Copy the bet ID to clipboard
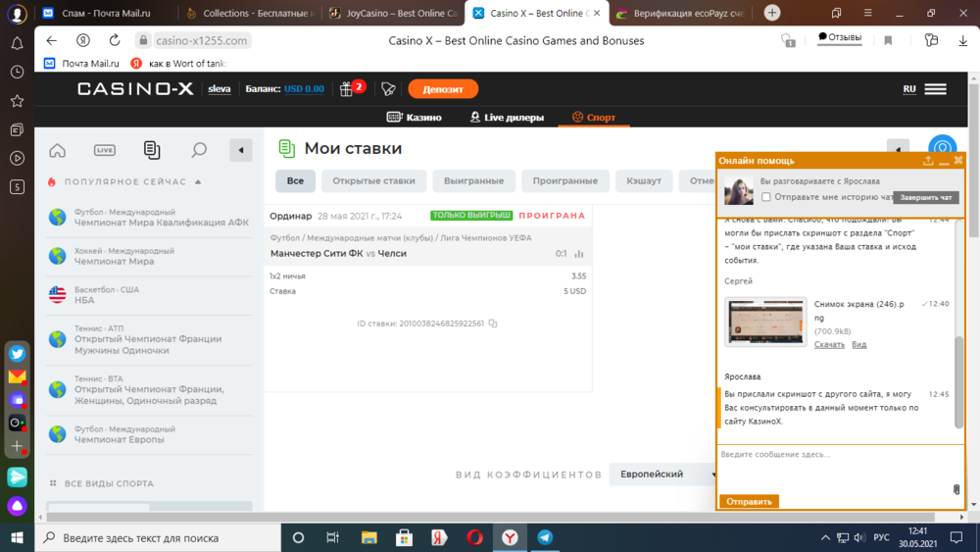Image resolution: width=980 pixels, height=552 pixels. point(493,324)
